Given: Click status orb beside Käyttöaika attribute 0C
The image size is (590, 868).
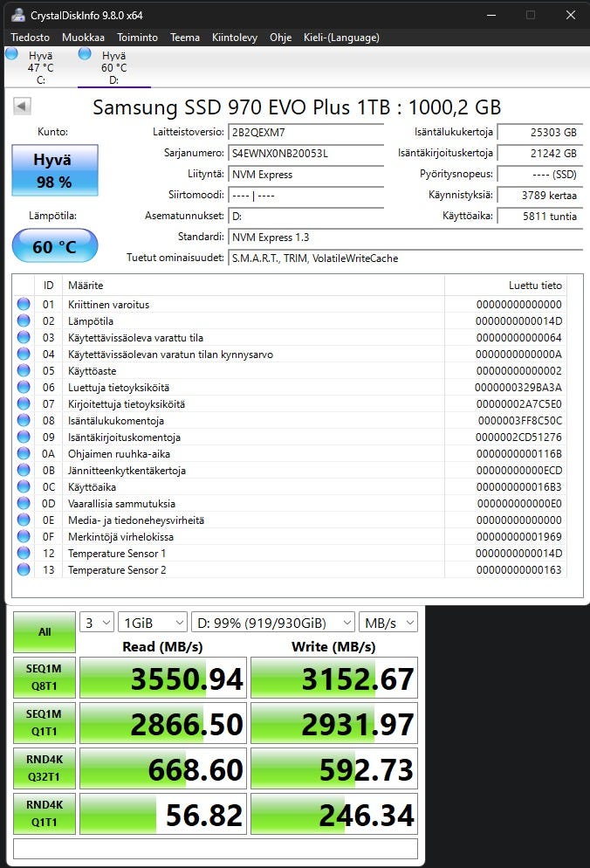Looking at the screenshot, I should click(x=24, y=486).
